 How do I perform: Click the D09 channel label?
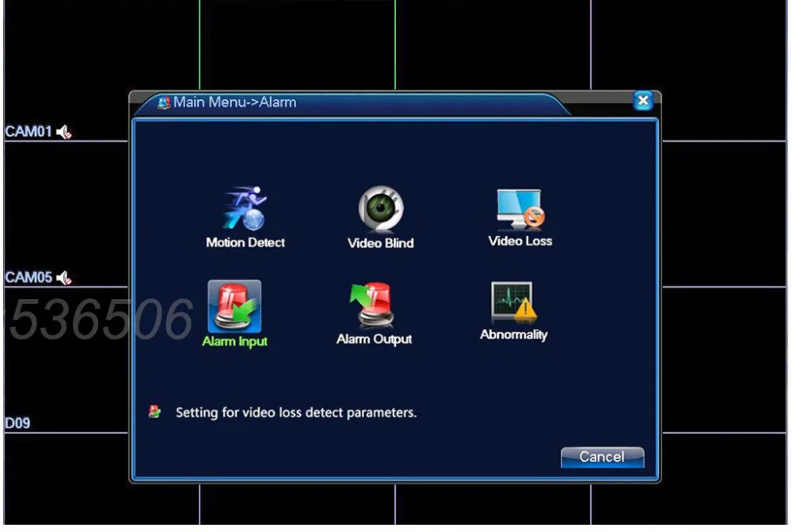17,423
